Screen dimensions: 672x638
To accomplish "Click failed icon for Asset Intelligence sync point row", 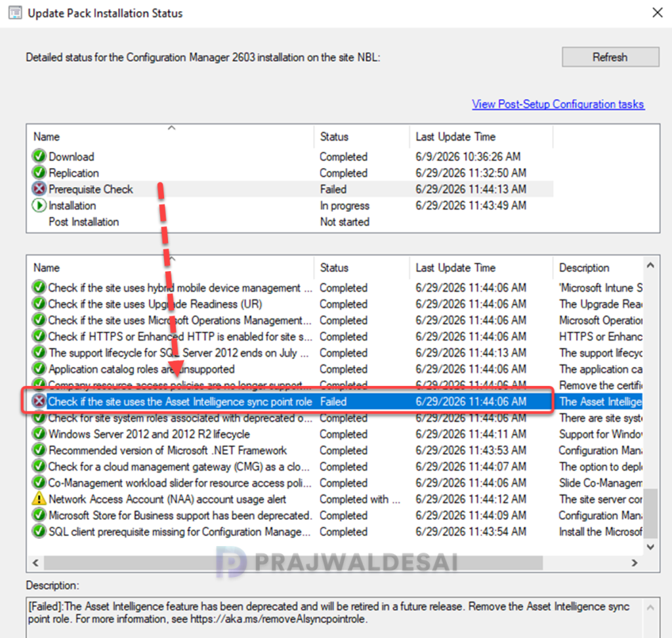I will click(x=39, y=402).
